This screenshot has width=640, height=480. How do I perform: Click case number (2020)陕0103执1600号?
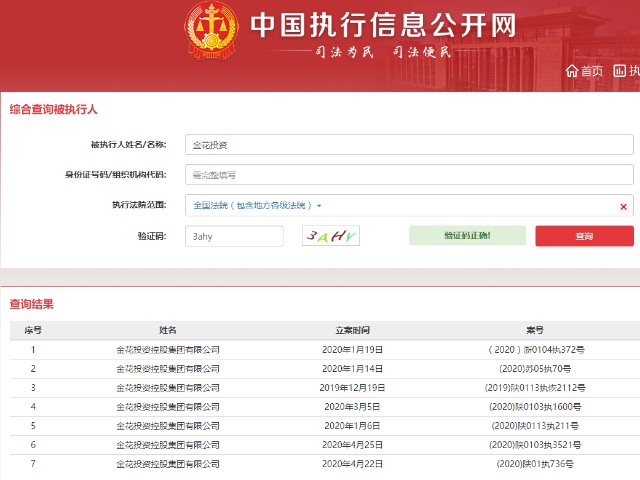click(x=535, y=407)
